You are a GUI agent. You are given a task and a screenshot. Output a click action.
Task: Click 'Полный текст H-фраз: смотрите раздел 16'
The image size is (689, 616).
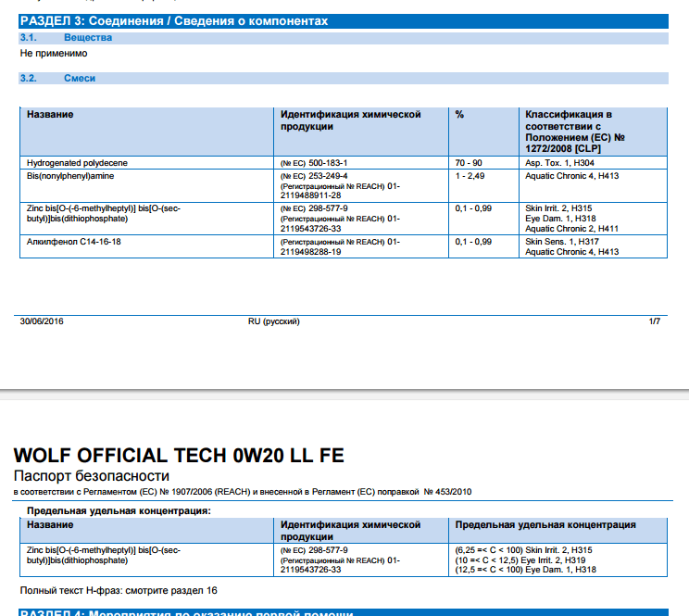119,591
